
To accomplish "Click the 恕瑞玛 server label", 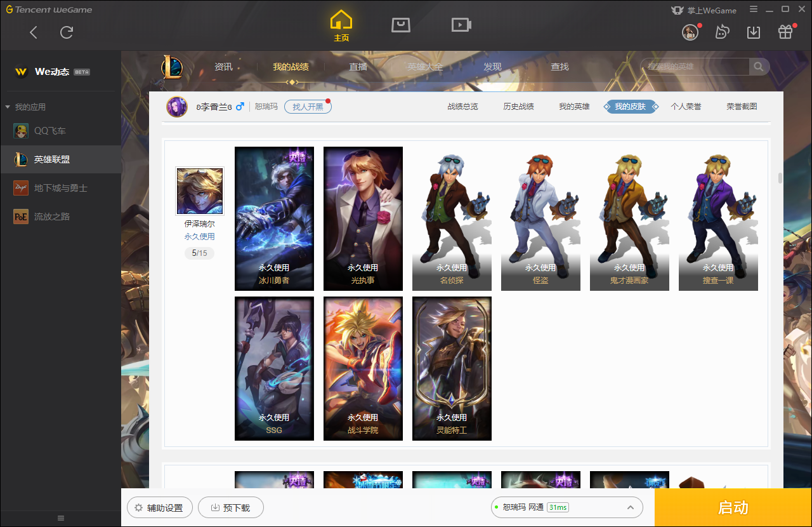I will pos(266,107).
